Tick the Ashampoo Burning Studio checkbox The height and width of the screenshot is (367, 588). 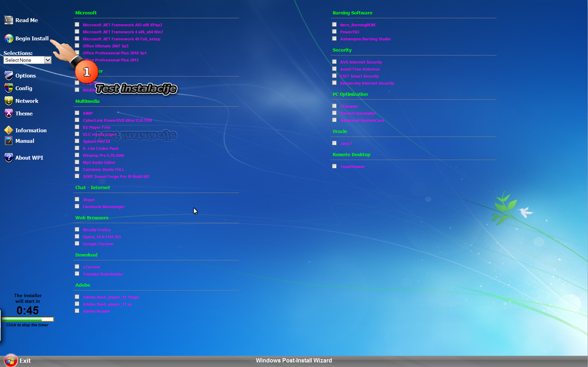pyautogui.click(x=334, y=39)
